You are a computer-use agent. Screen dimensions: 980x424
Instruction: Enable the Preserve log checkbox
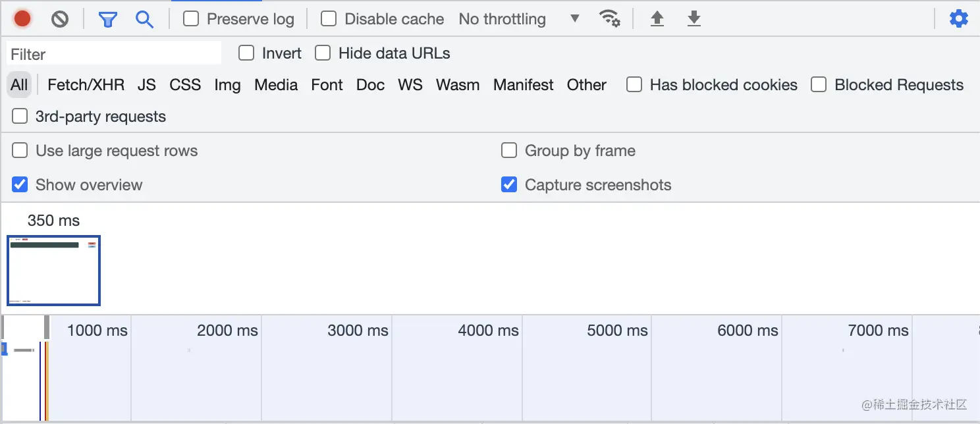click(x=191, y=19)
